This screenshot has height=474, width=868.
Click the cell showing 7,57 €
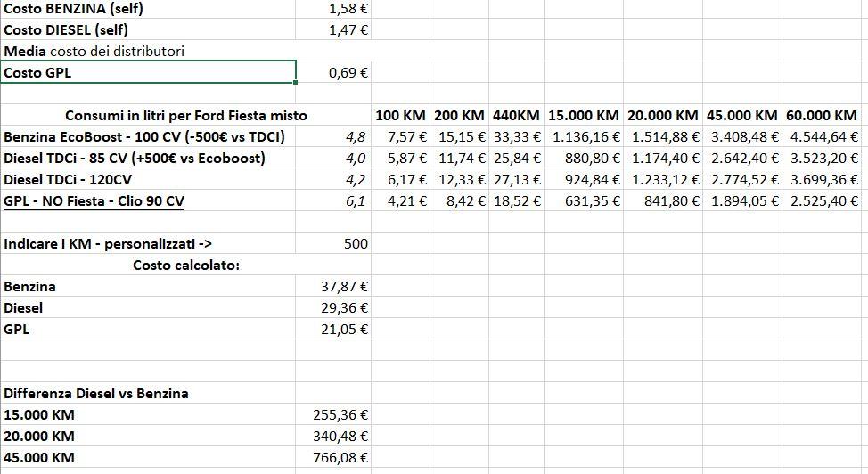tap(400, 137)
